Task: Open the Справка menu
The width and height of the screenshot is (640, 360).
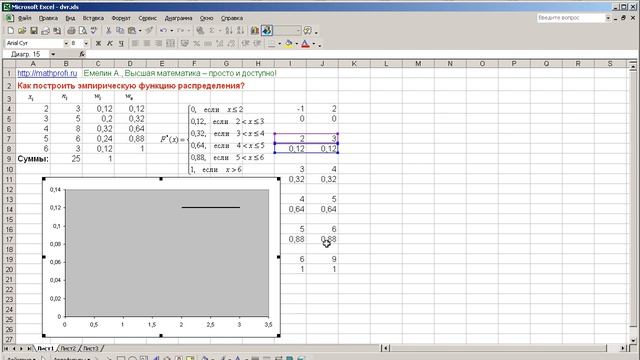Action: pyautogui.click(x=232, y=18)
